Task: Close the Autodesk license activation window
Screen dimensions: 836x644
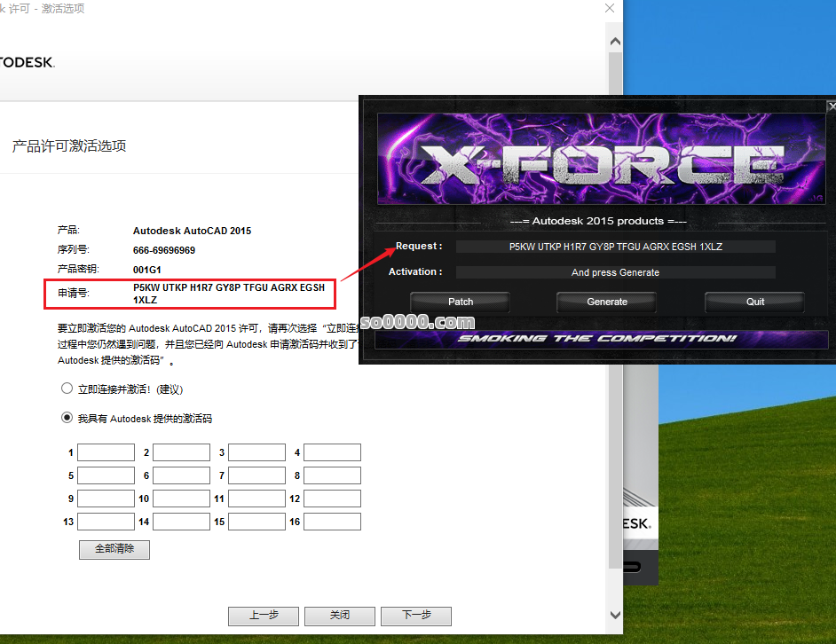Action: pos(609,8)
